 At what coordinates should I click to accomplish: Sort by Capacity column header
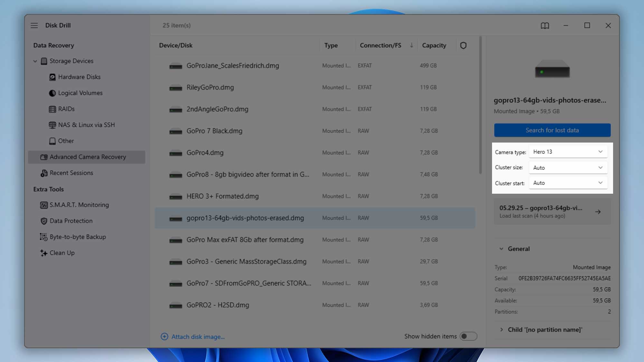[x=434, y=45]
